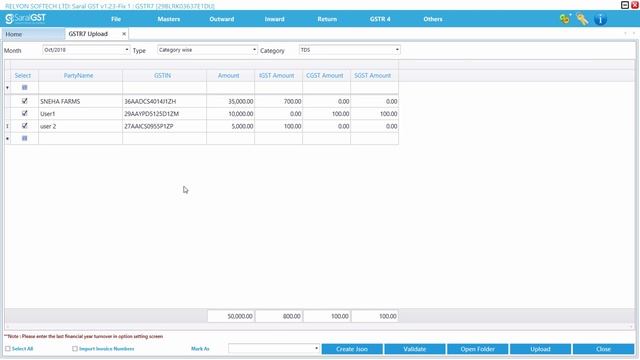Click the SGST Amount column header
The height and width of the screenshot is (360, 640).
374,76
